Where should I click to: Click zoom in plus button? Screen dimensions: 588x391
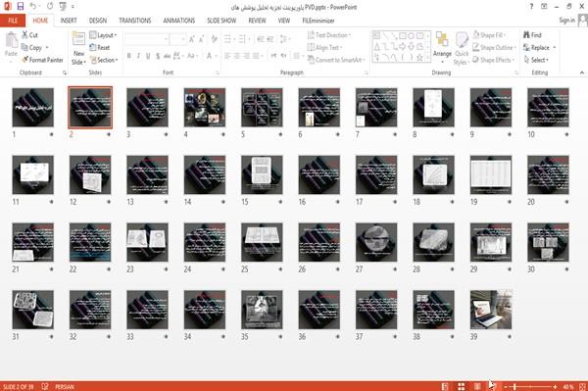click(x=555, y=386)
